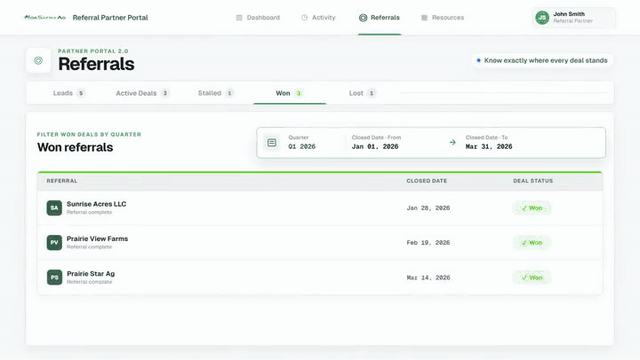Viewport: 640px width, 360px height.
Task: Click the 'Know exactly where every deal stands' pill
Action: click(542, 60)
